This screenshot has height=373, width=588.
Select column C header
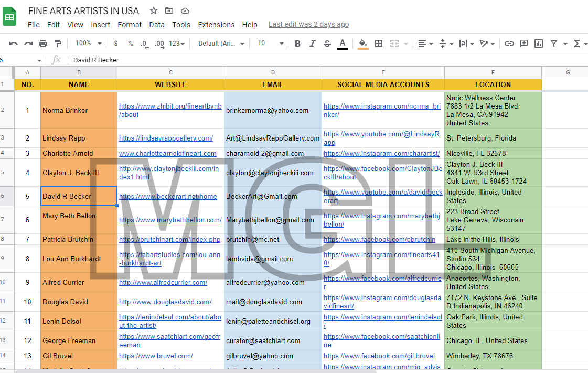tap(170, 73)
